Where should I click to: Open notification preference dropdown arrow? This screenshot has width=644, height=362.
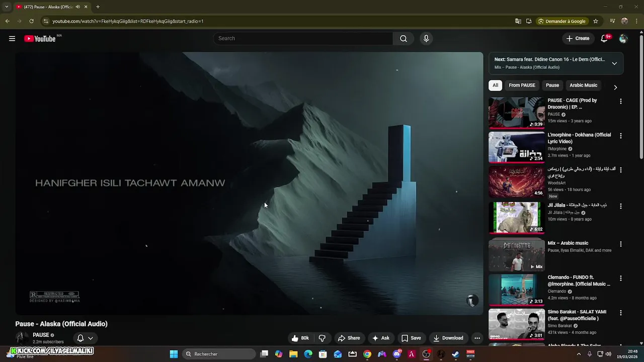(x=91, y=338)
